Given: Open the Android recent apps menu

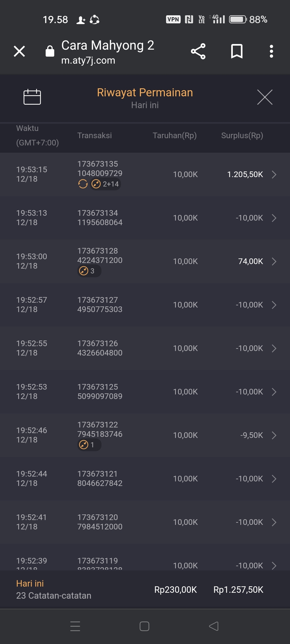Looking at the screenshot, I should pos(75,626).
